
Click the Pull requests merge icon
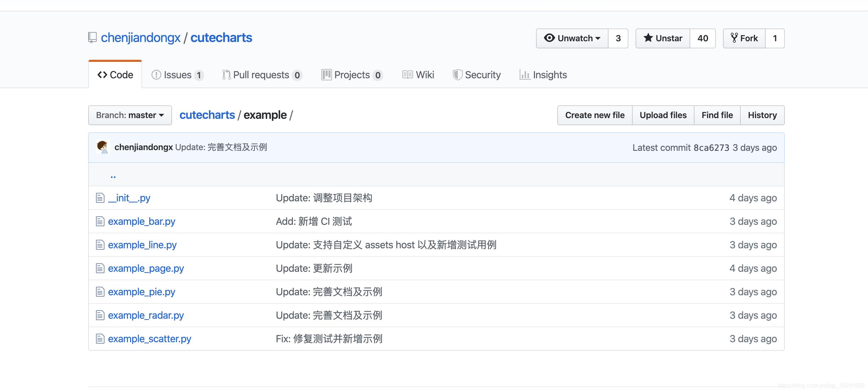coord(226,75)
